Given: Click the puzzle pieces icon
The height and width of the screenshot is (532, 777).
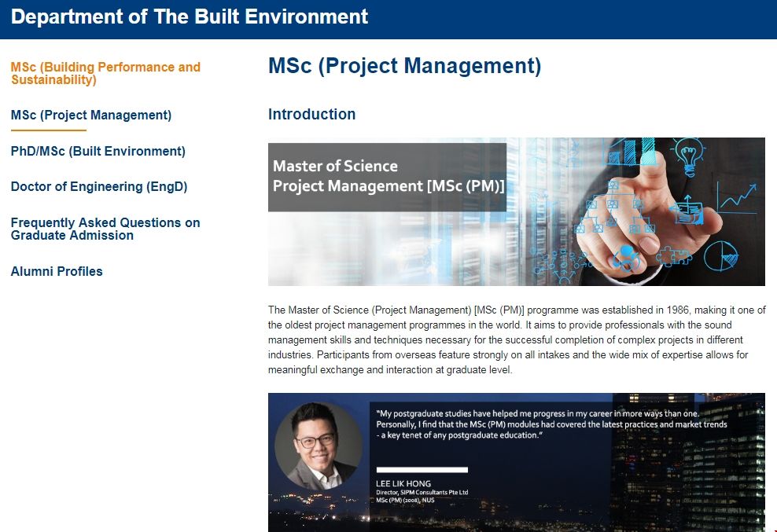Looking at the screenshot, I should click(673, 257).
